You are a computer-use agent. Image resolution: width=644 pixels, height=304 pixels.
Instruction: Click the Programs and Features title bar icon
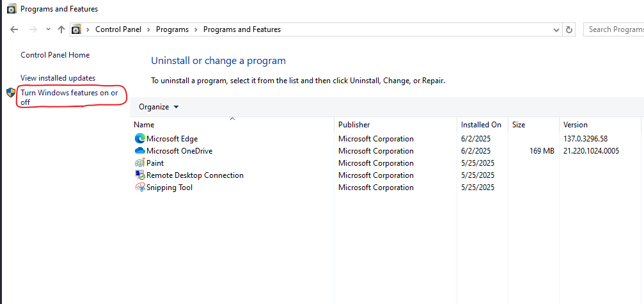click(12, 8)
